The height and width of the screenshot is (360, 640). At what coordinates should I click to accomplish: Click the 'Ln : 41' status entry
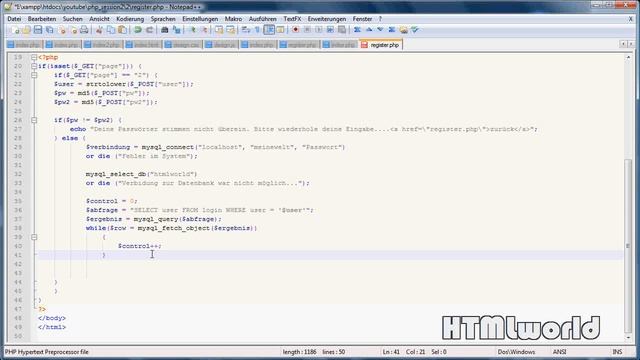[x=391, y=352]
